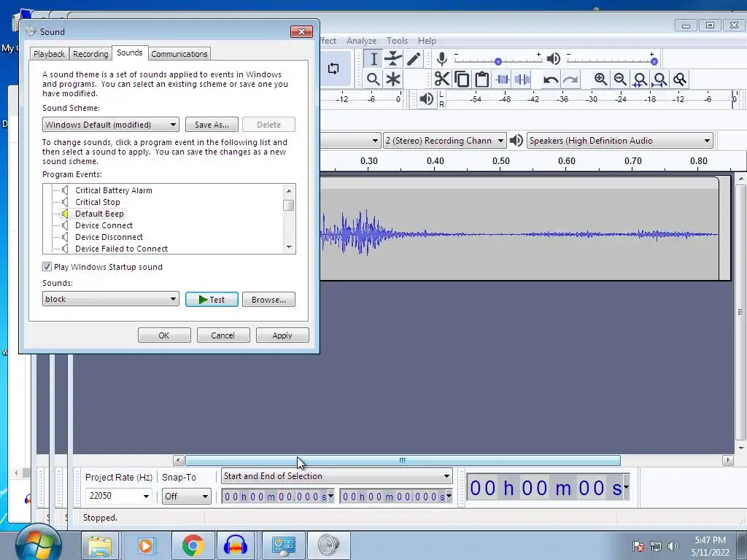Click the Cut scissors icon
This screenshot has height=560, width=747.
(x=442, y=79)
